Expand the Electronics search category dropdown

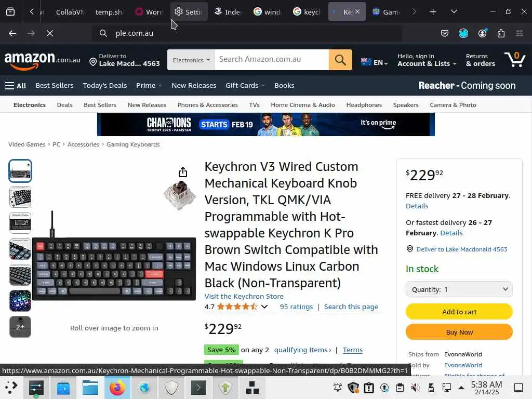191,60
